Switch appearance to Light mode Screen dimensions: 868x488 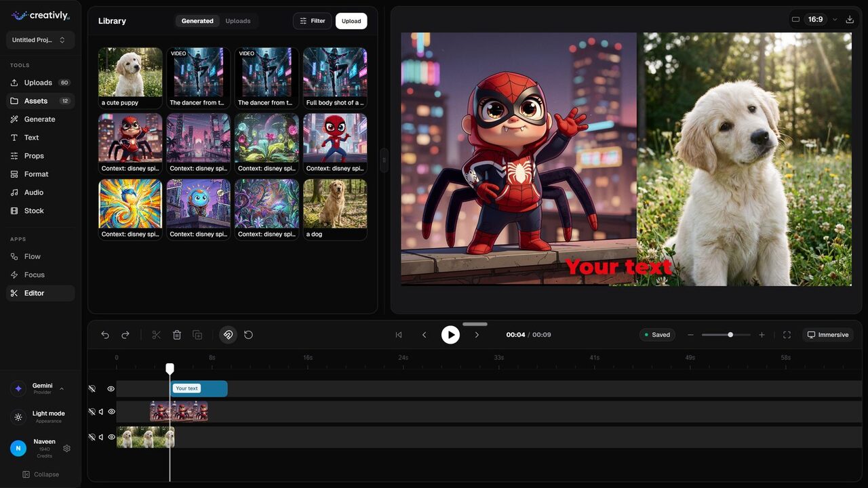click(x=39, y=416)
